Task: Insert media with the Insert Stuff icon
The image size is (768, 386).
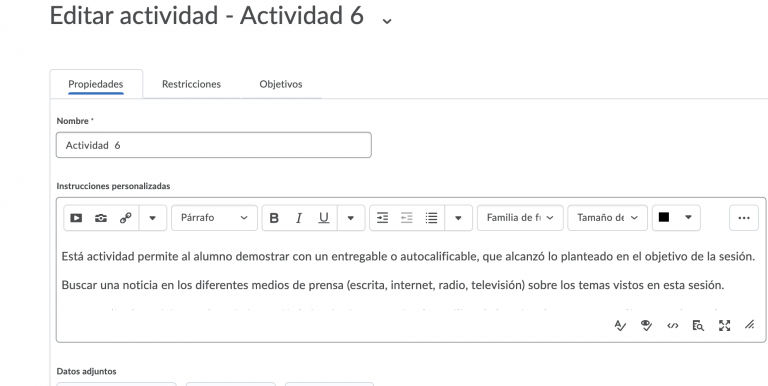Action: pyautogui.click(x=76, y=218)
